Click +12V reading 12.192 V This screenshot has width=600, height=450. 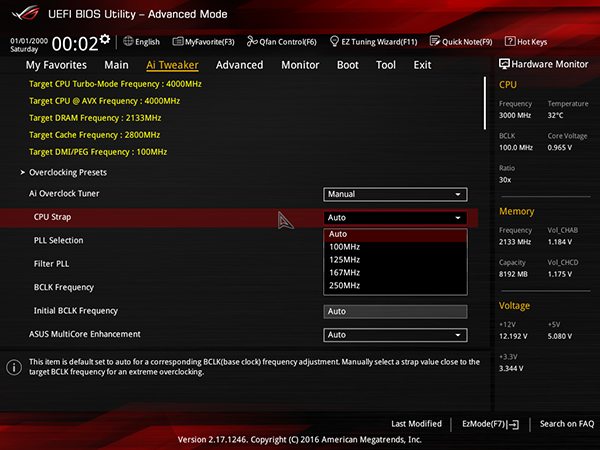click(x=513, y=336)
